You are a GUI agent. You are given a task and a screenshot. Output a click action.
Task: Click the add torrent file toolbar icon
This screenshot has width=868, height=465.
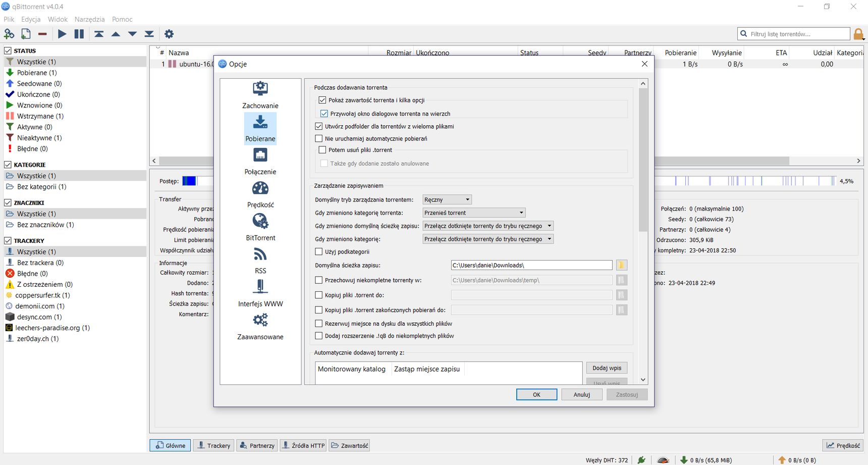(x=26, y=34)
